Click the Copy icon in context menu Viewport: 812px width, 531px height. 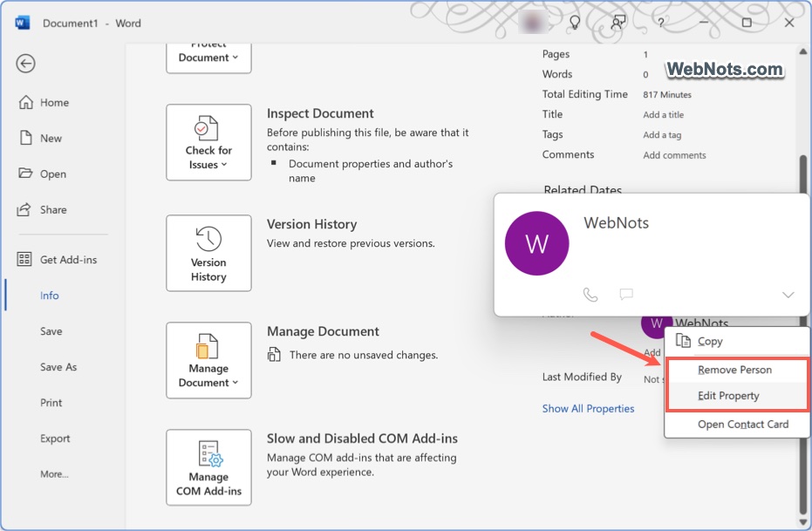click(x=684, y=341)
